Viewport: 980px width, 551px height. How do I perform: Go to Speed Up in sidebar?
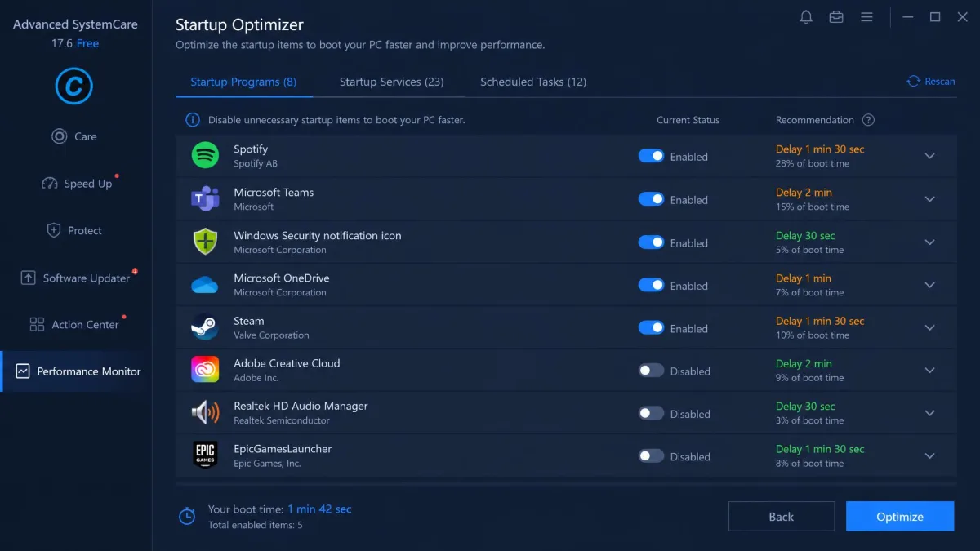pyautogui.click(x=88, y=184)
